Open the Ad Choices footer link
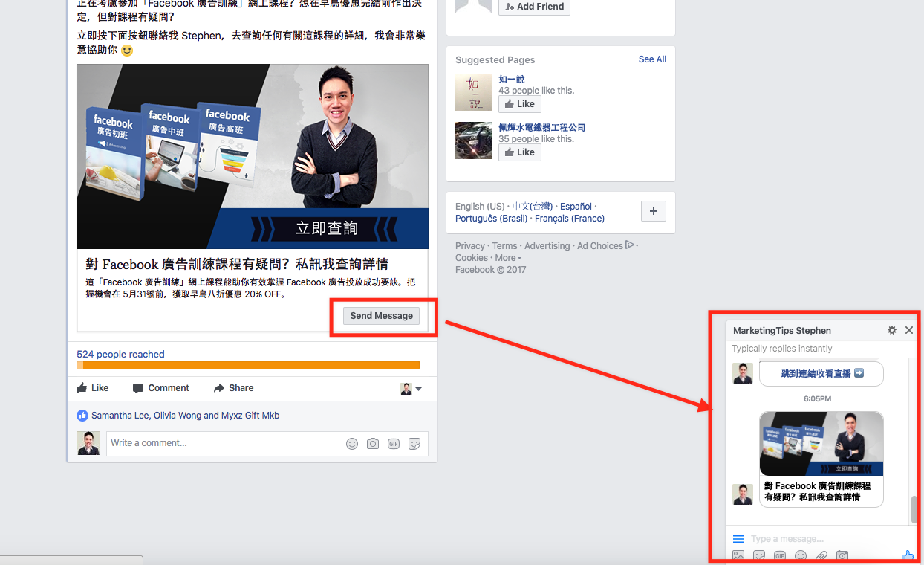 (x=600, y=246)
